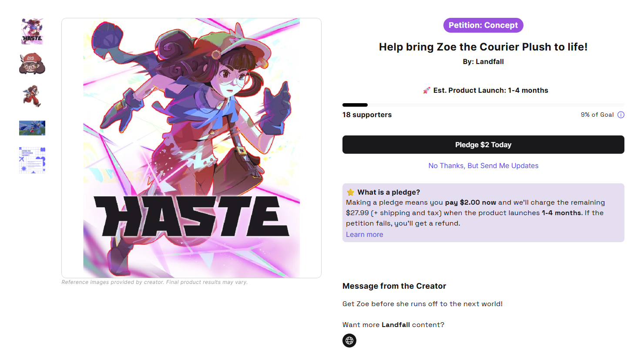Click the Message from the Creator heading

394,286
